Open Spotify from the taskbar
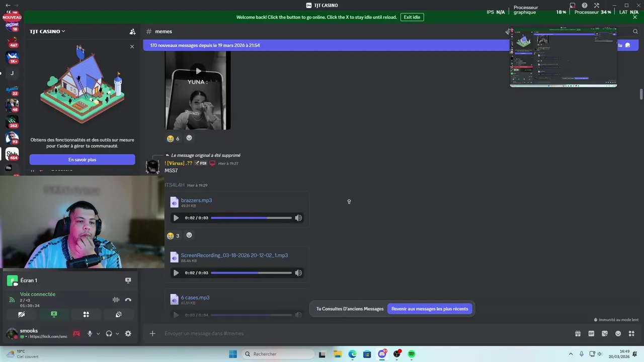Screen dimensions: 644x362 coord(412,354)
